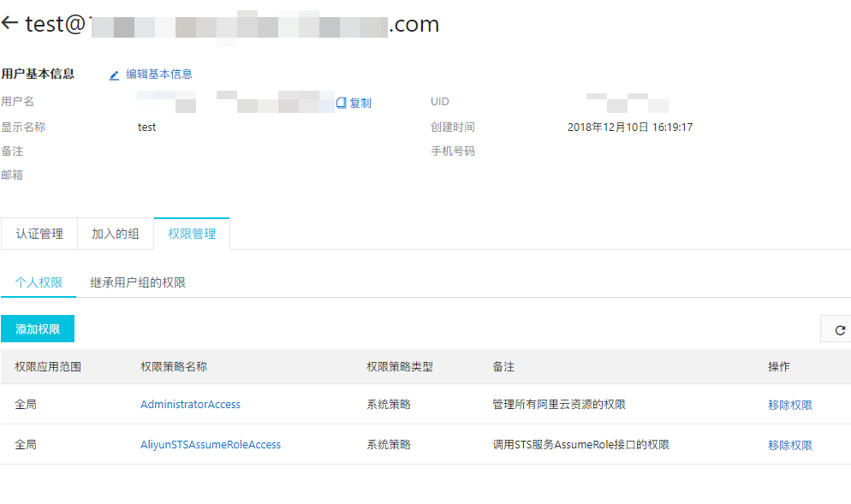Click the pencil icon to edit basic info
The height and width of the screenshot is (504, 851).
click(115, 75)
